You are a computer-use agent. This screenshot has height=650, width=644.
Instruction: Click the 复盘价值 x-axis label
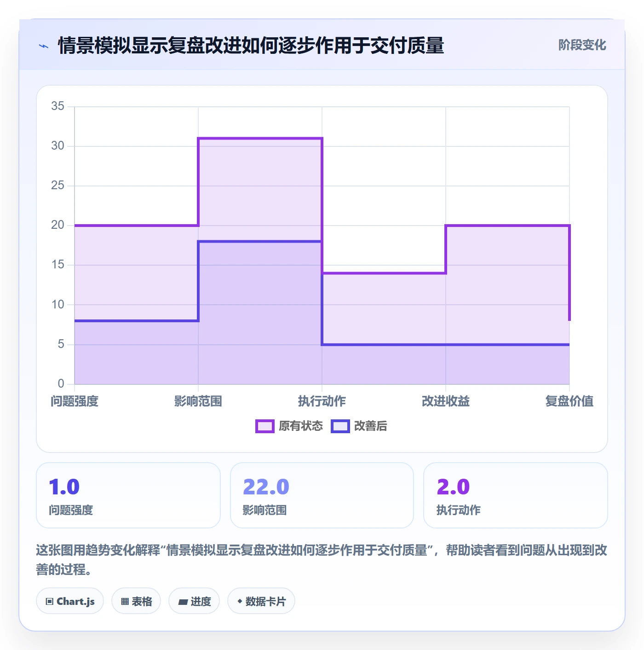pyautogui.click(x=569, y=401)
